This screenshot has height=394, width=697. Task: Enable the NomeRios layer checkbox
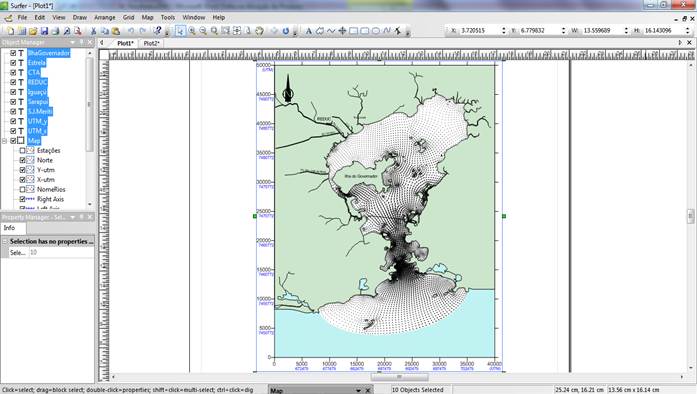(22, 189)
